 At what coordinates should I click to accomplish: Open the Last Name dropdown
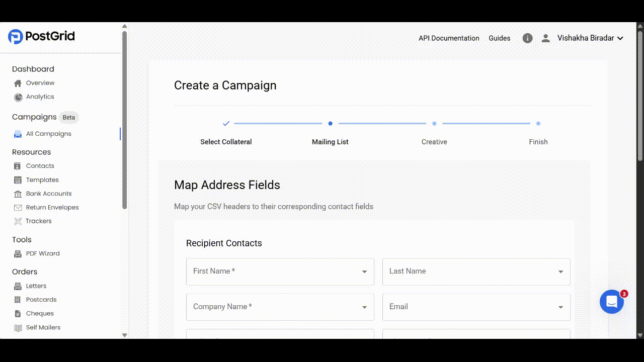tap(476, 271)
